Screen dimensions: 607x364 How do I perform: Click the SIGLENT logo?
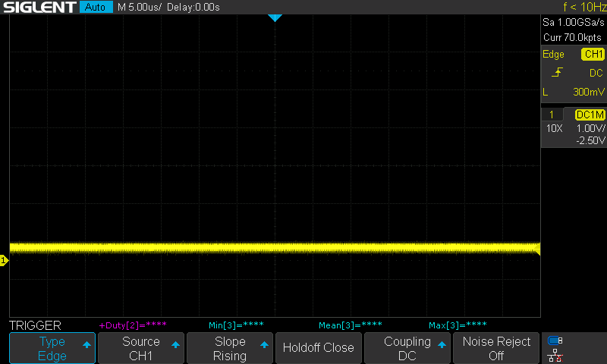click(x=39, y=7)
